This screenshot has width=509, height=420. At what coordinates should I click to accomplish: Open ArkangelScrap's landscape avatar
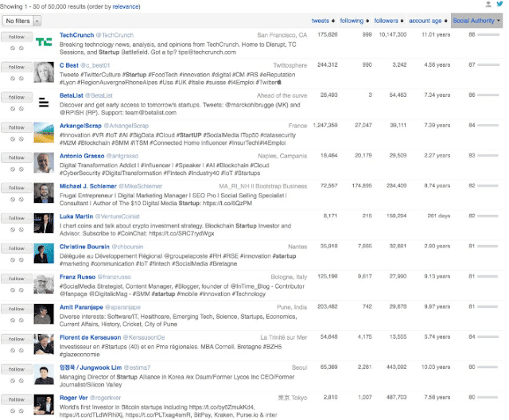click(44, 132)
